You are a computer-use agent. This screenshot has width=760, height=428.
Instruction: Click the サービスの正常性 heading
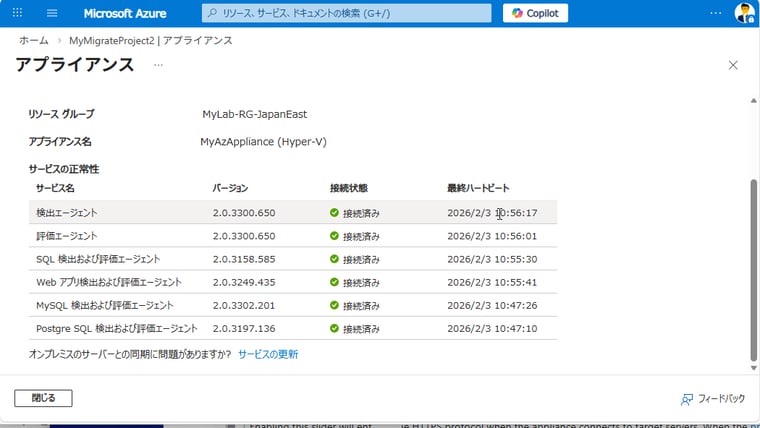63,169
